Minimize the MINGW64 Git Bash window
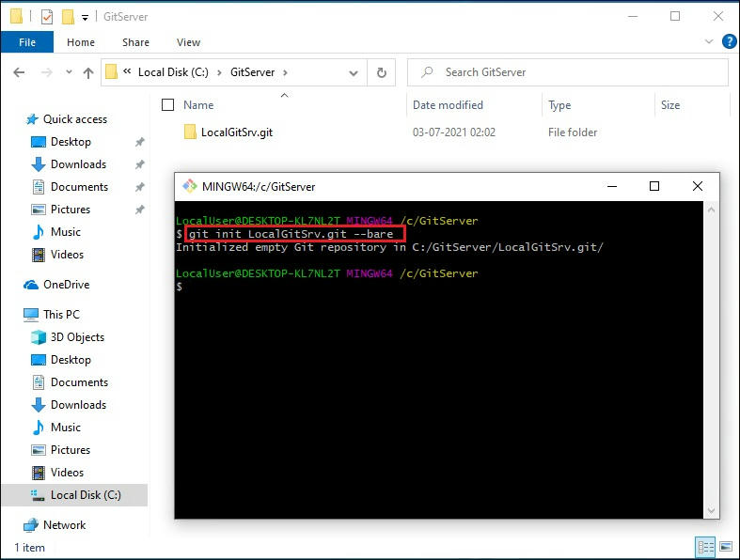This screenshot has height=560, width=740. point(612,186)
